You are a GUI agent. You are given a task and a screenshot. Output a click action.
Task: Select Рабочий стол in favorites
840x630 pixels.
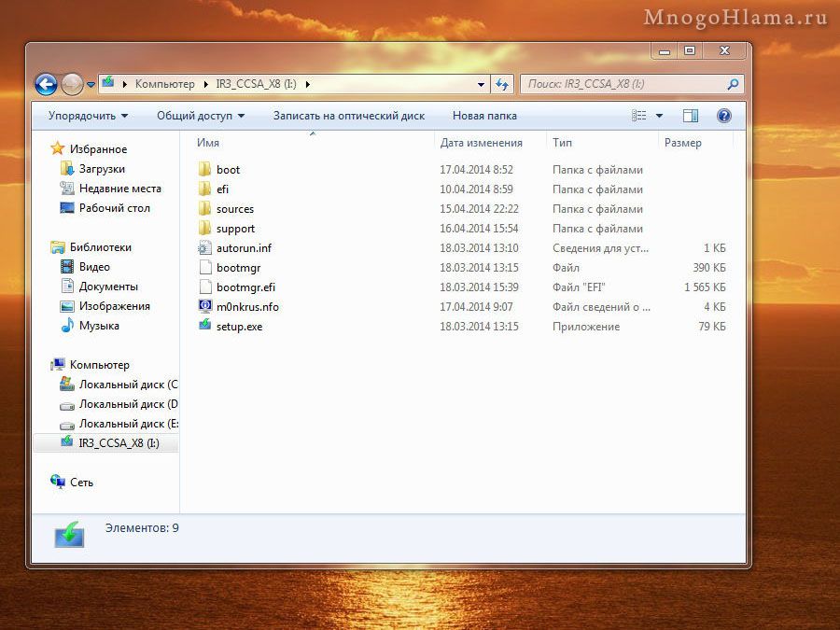click(x=114, y=208)
